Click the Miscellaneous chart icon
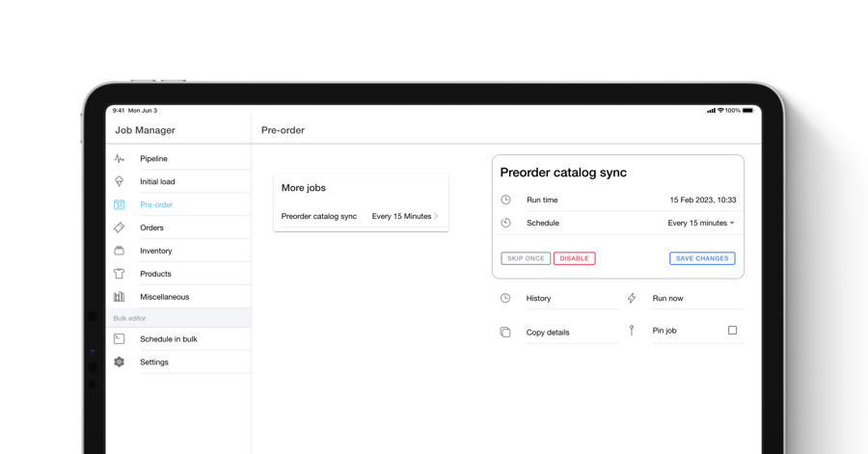868x454 pixels. (x=120, y=297)
